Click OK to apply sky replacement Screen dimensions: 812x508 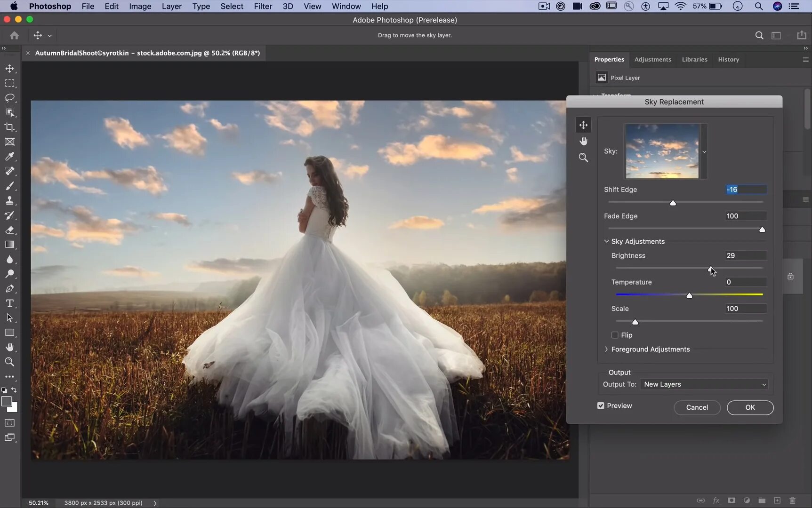coord(750,407)
